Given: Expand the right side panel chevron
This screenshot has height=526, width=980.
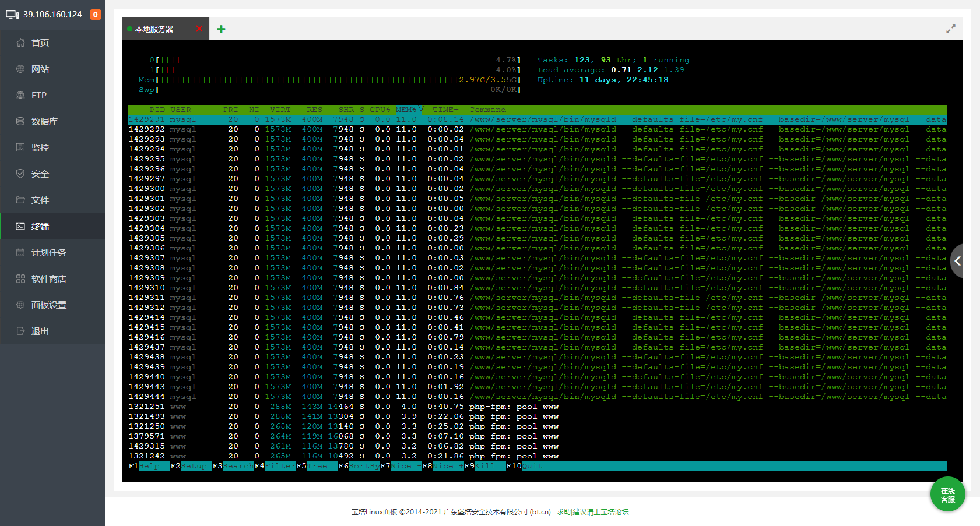Looking at the screenshot, I should click(958, 261).
